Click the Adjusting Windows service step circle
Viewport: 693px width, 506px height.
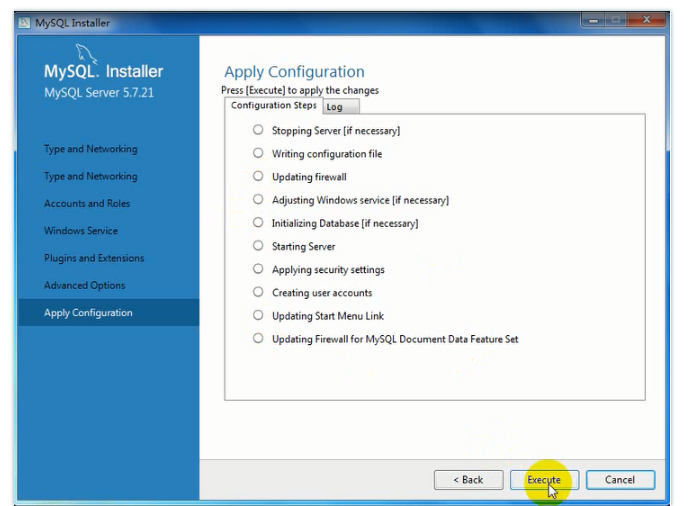pyautogui.click(x=258, y=199)
